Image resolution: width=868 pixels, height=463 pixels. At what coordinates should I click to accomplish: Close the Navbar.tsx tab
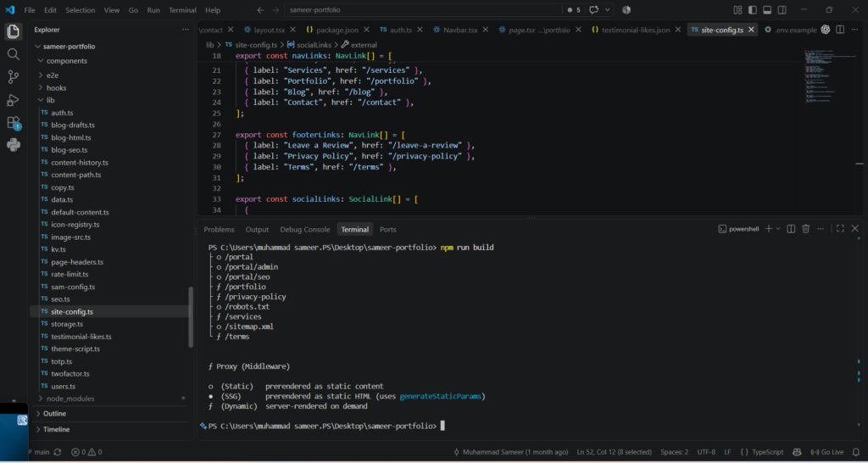point(486,30)
